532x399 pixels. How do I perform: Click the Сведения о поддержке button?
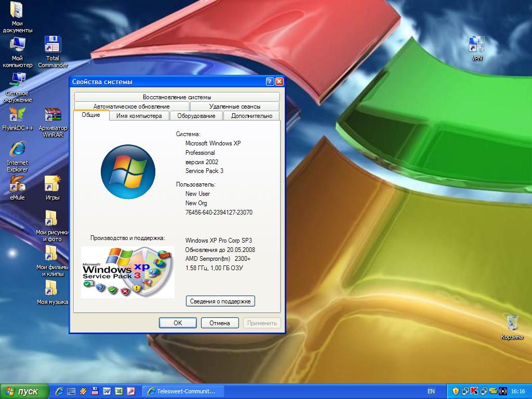220,301
